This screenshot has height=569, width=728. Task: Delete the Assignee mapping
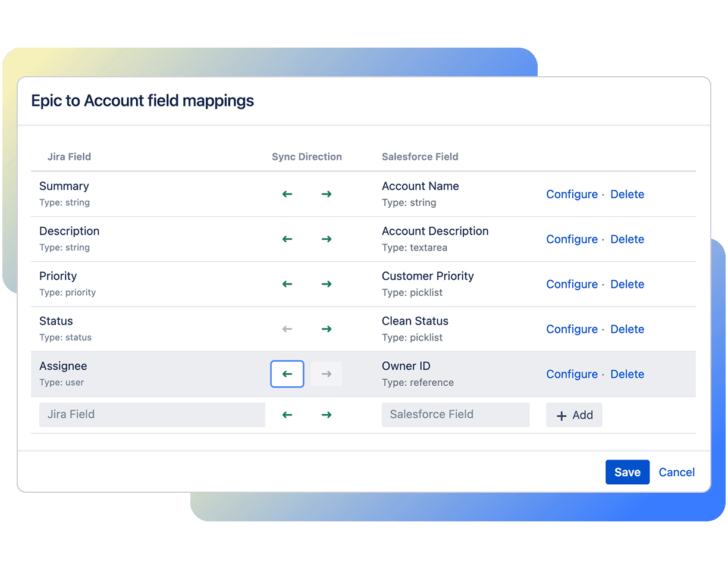(627, 374)
